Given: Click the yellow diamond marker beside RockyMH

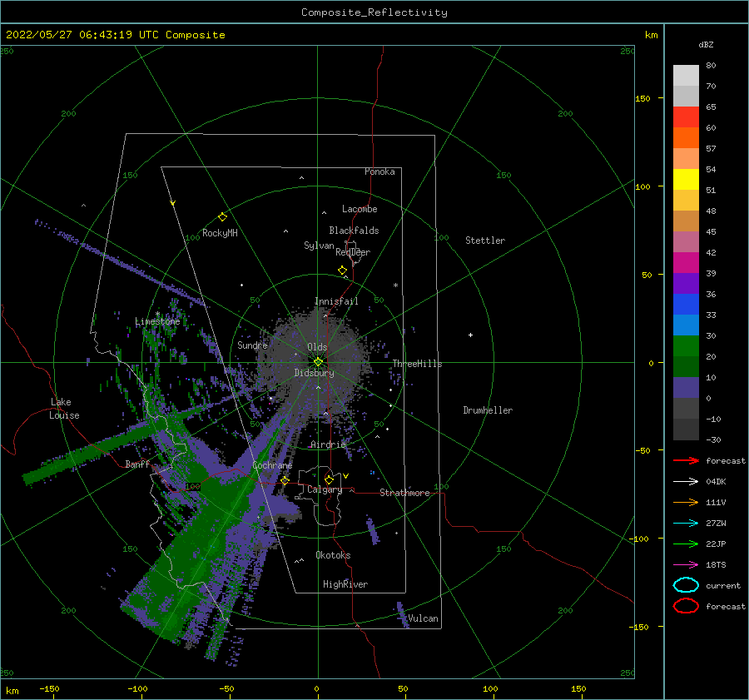Looking at the screenshot, I should tap(222, 217).
